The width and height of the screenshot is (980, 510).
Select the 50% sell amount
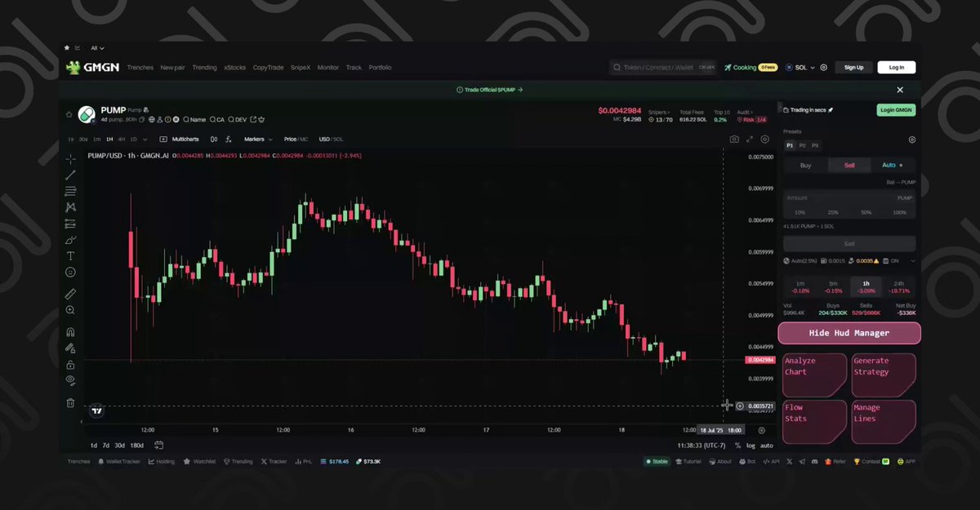[x=866, y=212]
